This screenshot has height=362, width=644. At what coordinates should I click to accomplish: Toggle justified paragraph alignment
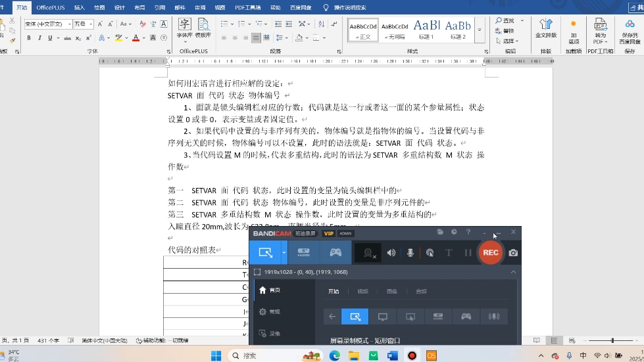pyautogui.click(x=256, y=38)
